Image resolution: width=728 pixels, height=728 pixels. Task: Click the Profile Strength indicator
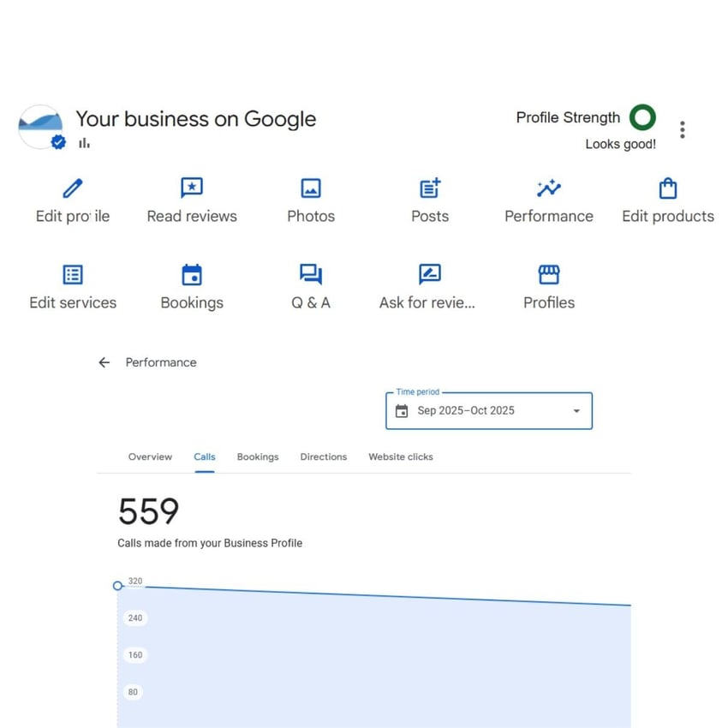pos(642,117)
